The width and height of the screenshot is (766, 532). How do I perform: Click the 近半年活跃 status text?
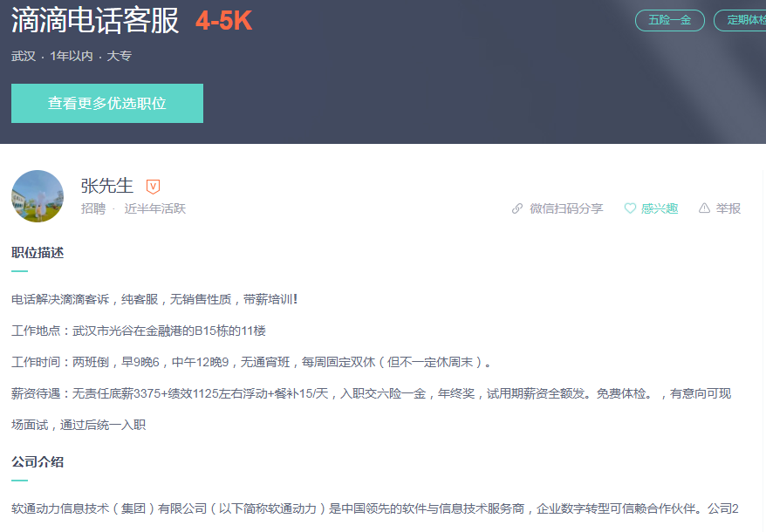(155, 208)
